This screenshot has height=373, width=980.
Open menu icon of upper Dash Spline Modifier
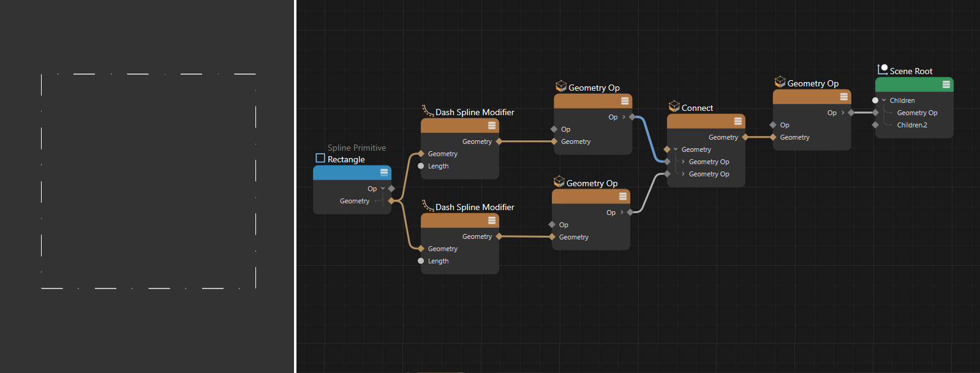point(492,126)
